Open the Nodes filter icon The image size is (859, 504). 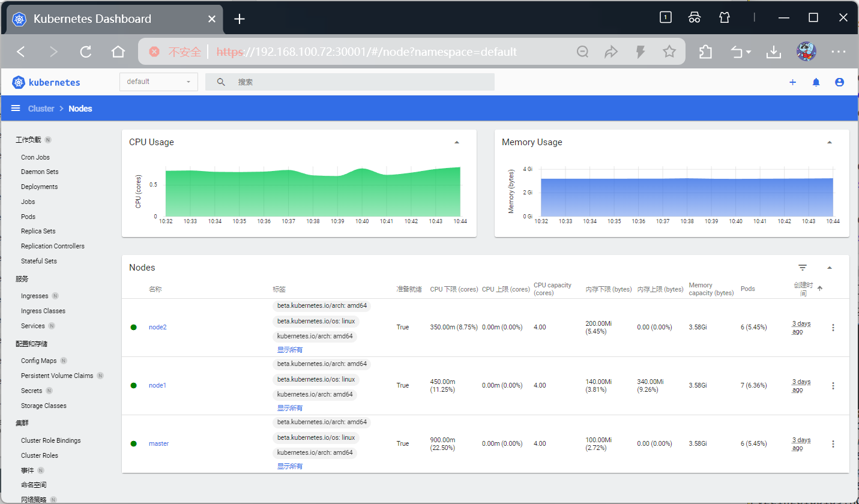click(x=803, y=268)
